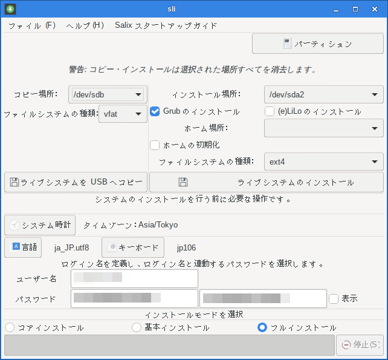Click the stop icon on 停止 button
The width and height of the screenshot is (388, 360).
[x=346, y=345]
